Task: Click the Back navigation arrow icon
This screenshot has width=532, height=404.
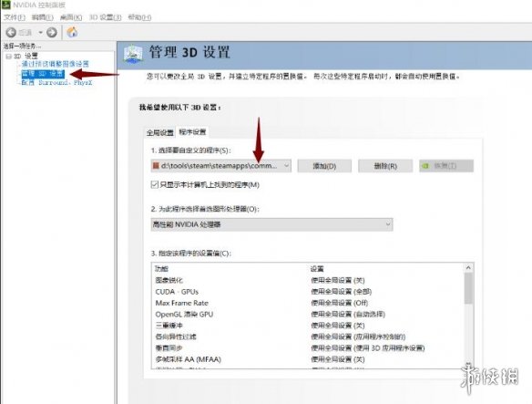Action: click(11, 32)
